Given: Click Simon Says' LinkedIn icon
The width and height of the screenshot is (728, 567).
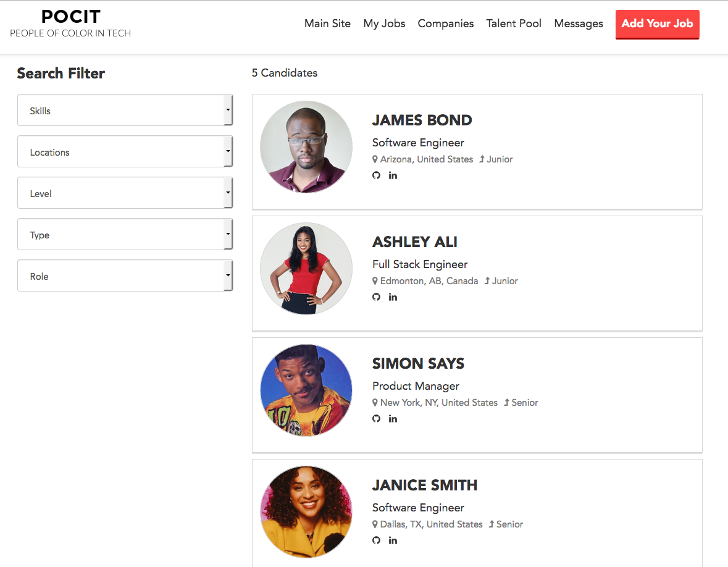Looking at the screenshot, I should click(393, 419).
